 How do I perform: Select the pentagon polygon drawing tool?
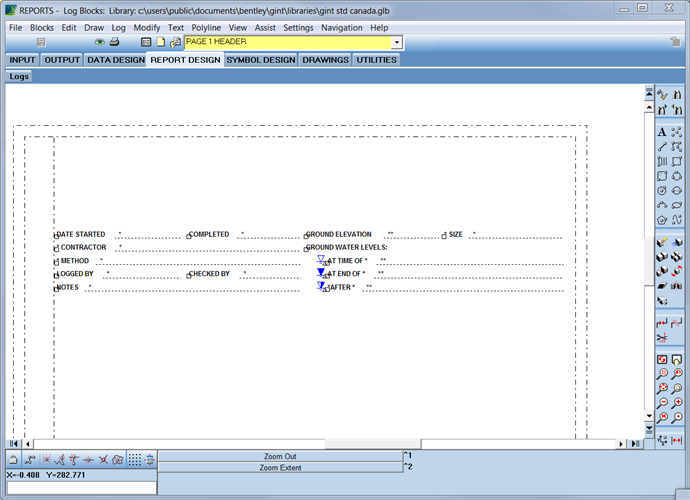662,220
